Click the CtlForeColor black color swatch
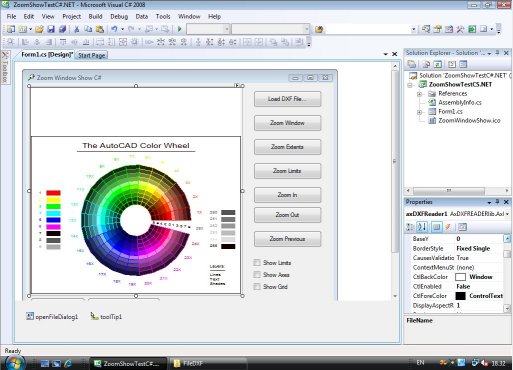 point(460,296)
